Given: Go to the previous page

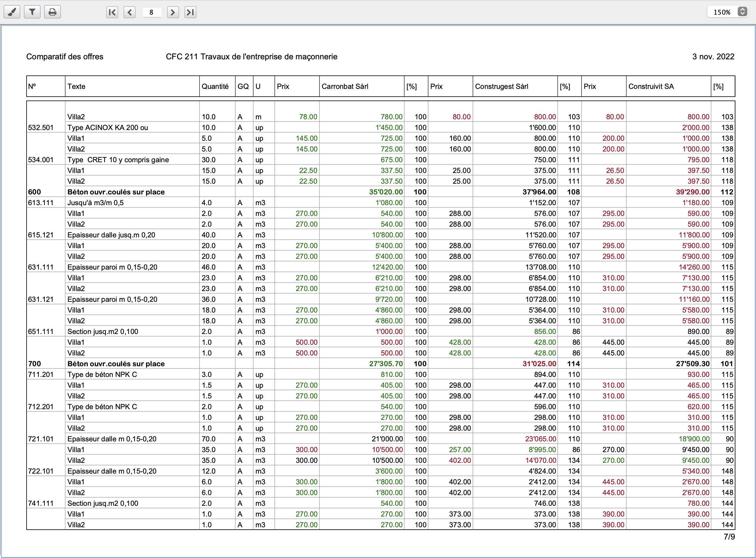Looking at the screenshot, I should click(x=130, y=13).
